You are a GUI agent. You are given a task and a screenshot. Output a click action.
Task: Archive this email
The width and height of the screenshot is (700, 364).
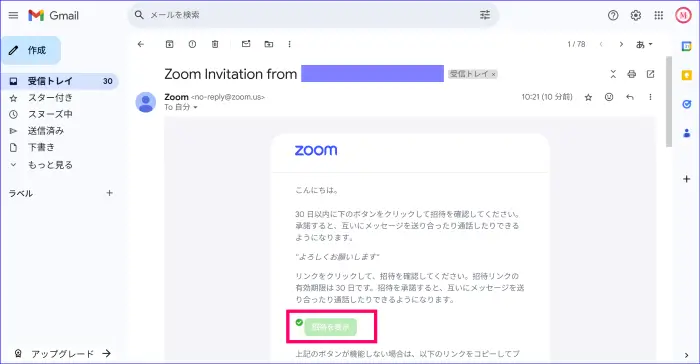169,44
